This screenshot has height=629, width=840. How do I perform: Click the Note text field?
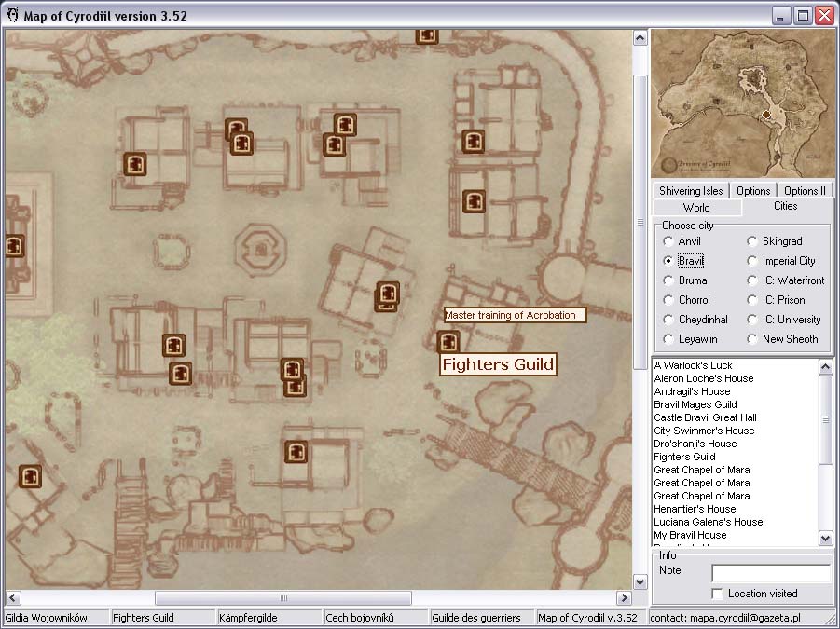coord(771,573)
